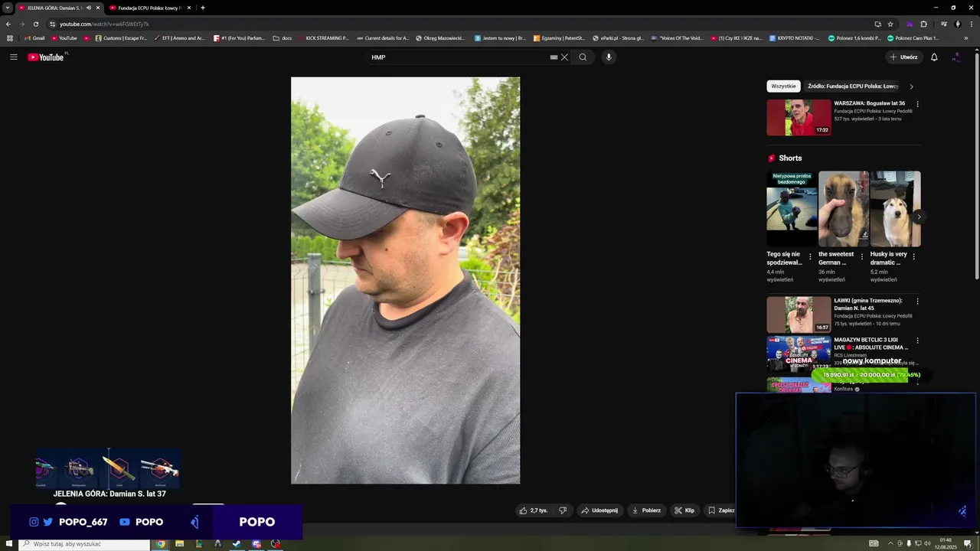Open the on-screen keyboard in search box

point(554,57)
